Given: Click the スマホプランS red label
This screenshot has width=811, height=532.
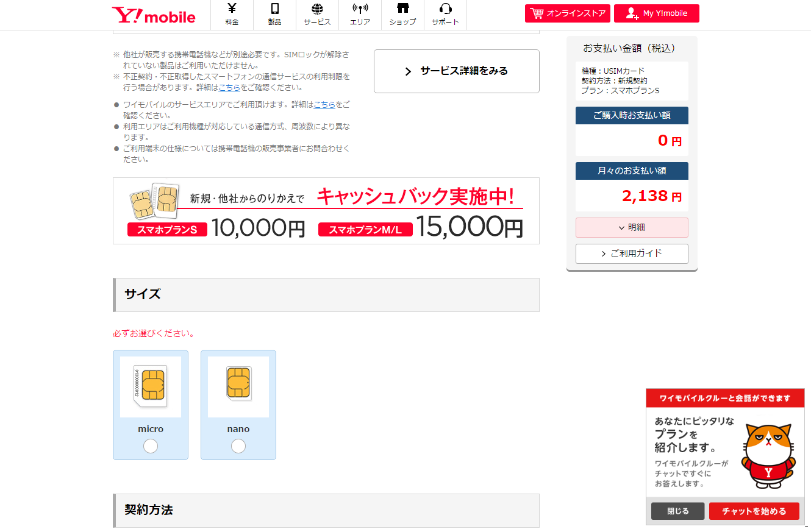Looking at the screenshot, I should pos(167,230).
